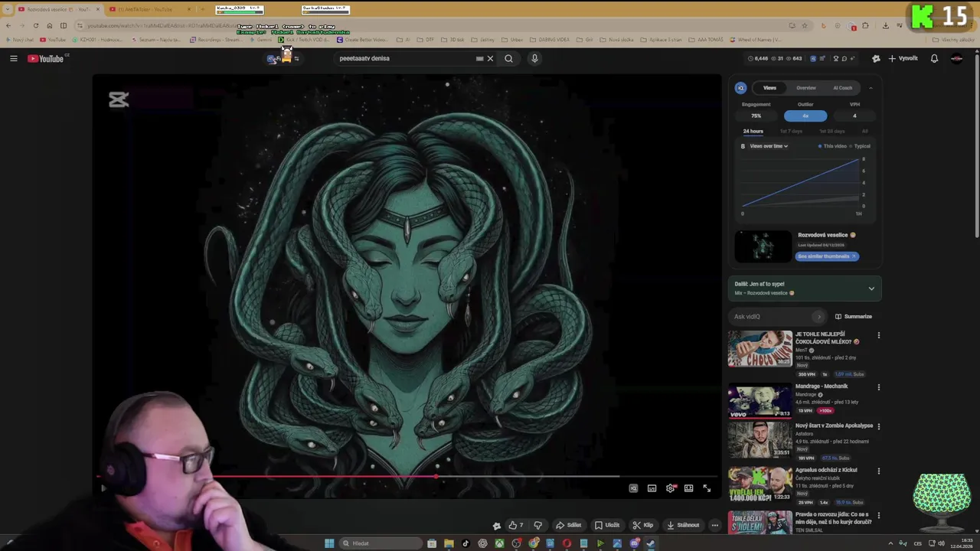Submit the Ask vidIQ arrow button
Screen dimensions: 980x551
click(818, 317)
